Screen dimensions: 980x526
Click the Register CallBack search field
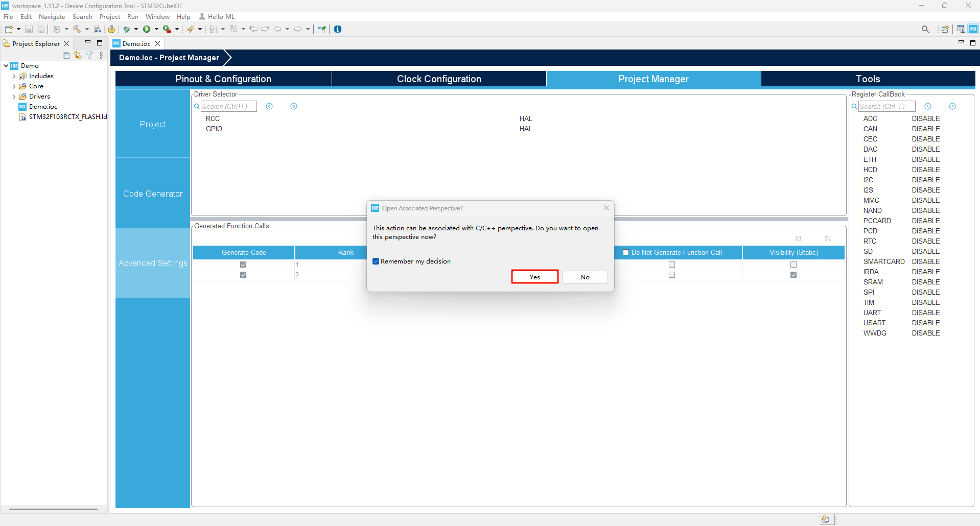coord(886,106)
